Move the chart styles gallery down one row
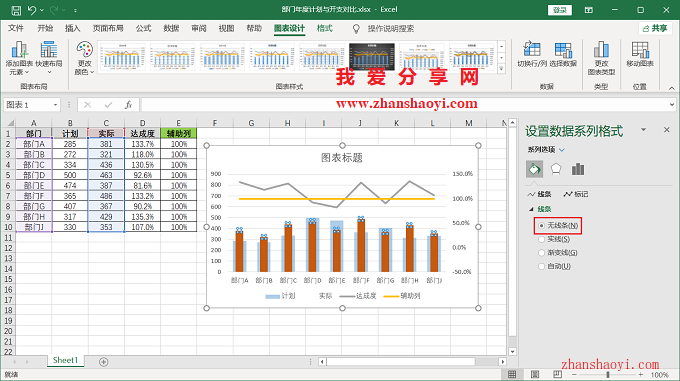680x381 pixels. (x=502, y=58)
